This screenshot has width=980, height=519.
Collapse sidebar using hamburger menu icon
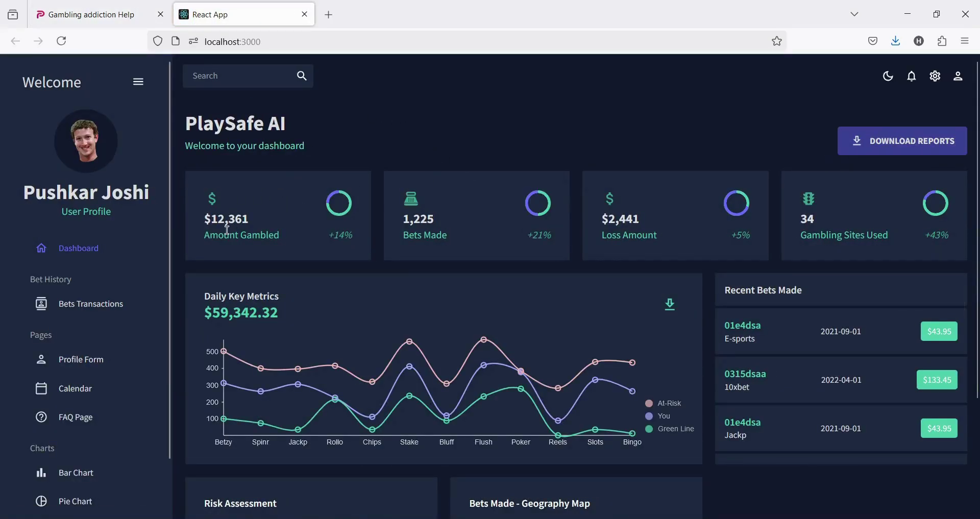[x=138, y=82]
